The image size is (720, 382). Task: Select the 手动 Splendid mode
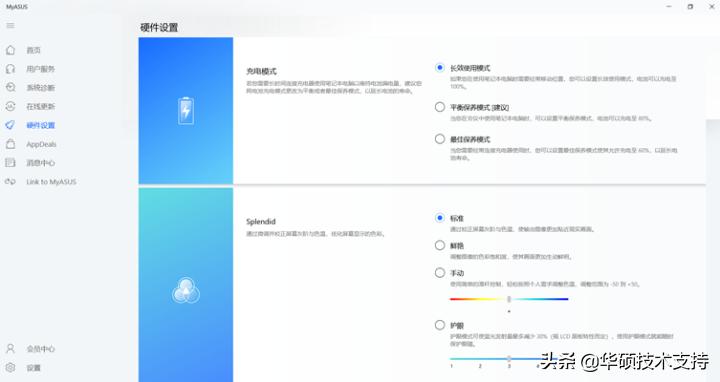tap(439, 273)
